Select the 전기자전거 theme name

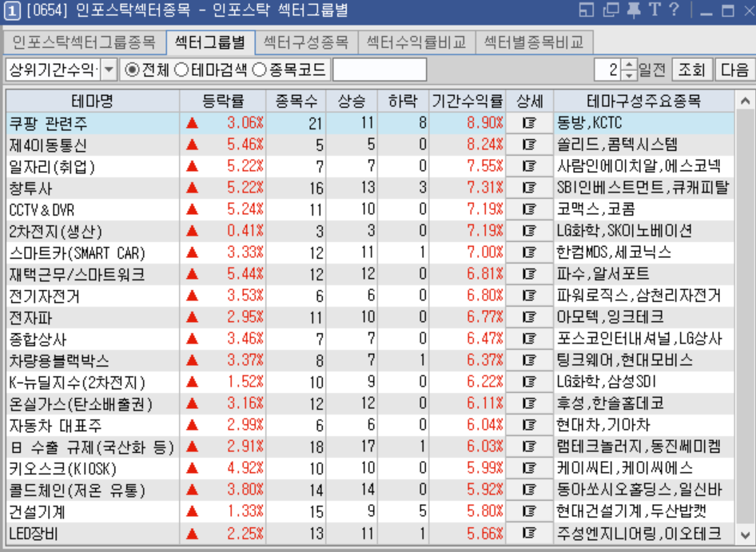[x=44, y=296]
